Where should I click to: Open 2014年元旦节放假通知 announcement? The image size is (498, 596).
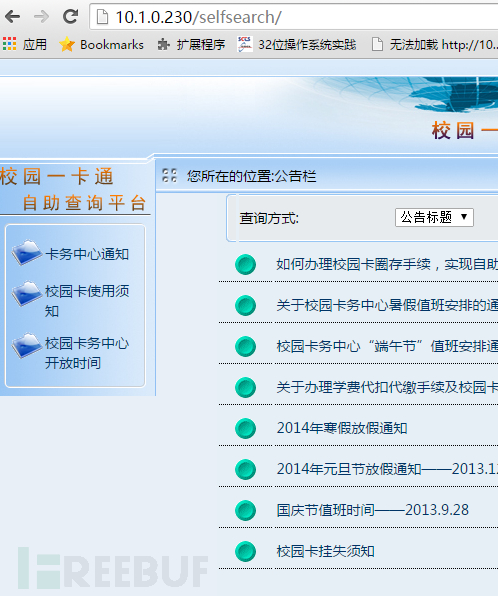387,469
